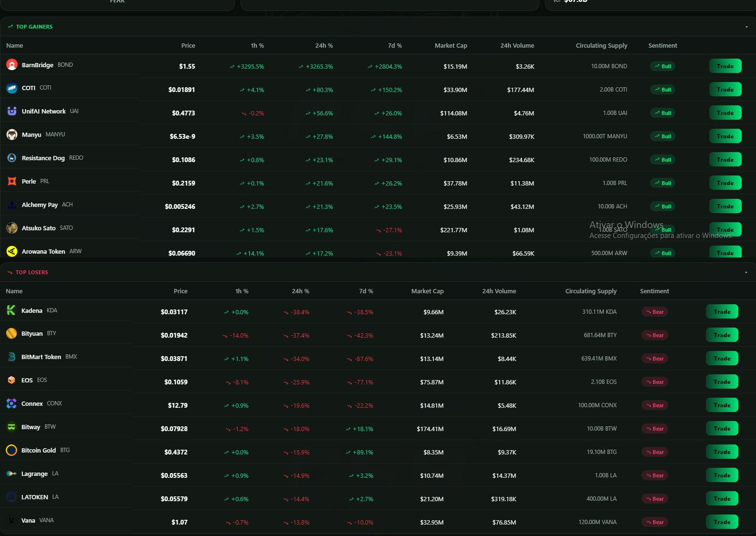Open Trade for UnifAI Network
756x536 pixels.
pos(725,113)
